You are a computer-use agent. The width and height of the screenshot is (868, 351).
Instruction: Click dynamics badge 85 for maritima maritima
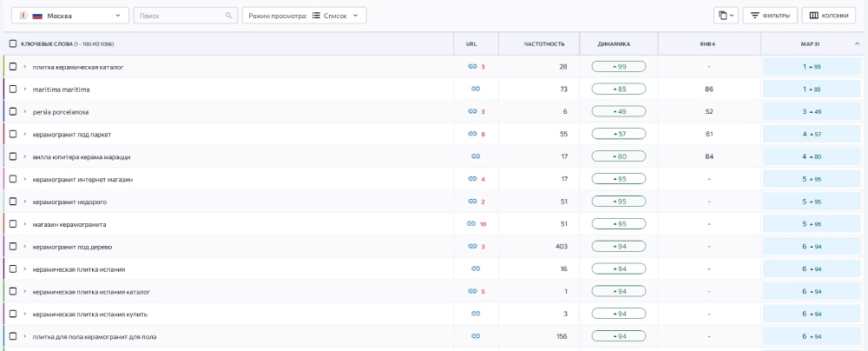[x=618, y=89]
